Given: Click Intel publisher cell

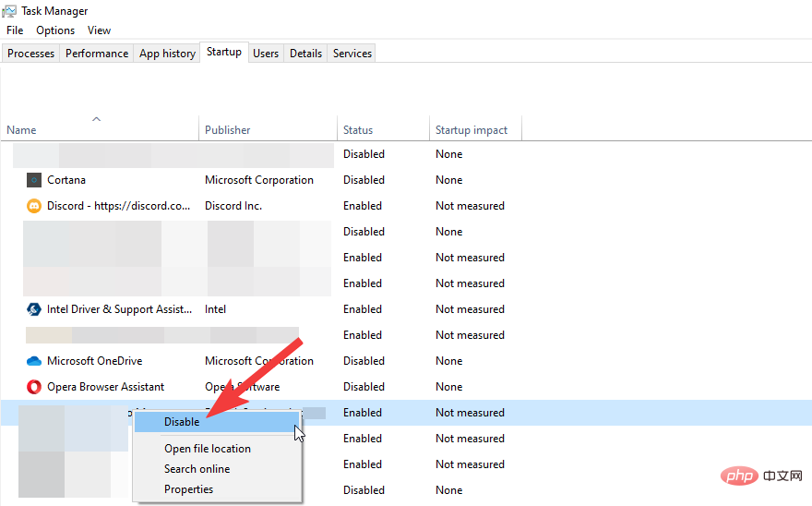Looking at the screenshot, I should (215, 309).
